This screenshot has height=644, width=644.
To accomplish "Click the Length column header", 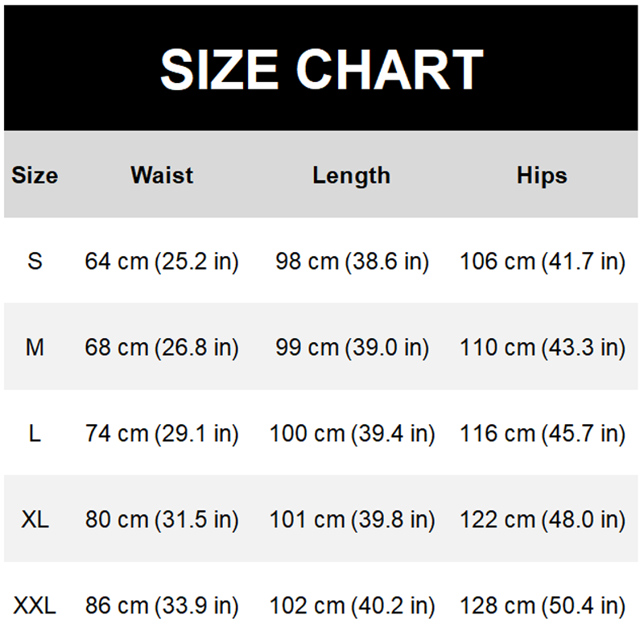I will click(x=351, y=175).
